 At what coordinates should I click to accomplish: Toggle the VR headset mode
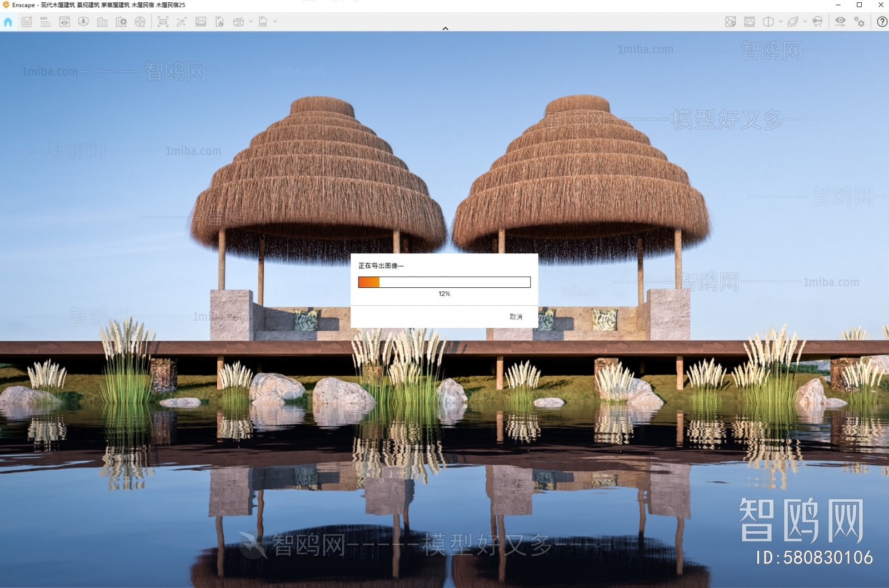point(817,22)
